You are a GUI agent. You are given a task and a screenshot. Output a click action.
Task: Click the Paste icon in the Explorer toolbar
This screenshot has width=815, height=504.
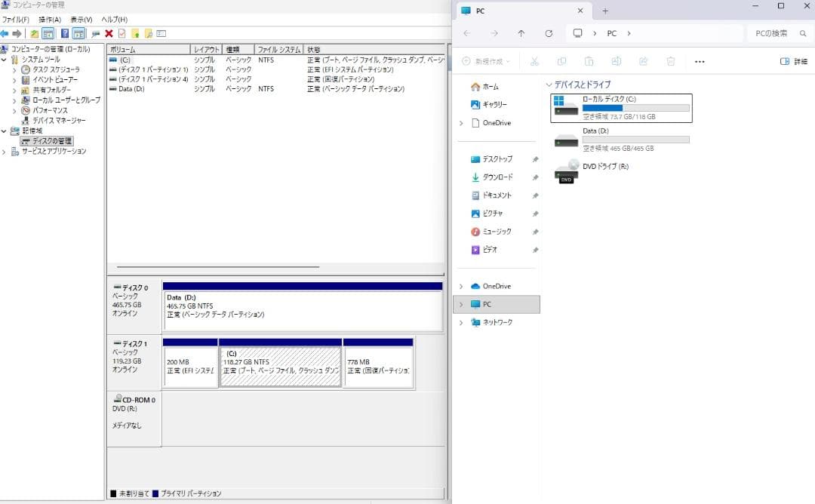pos(589,61)
